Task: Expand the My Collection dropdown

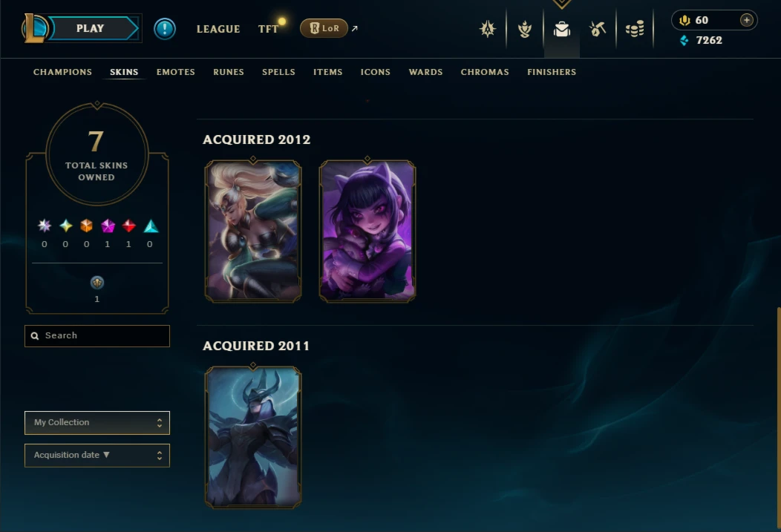Action: coord(97,422)
